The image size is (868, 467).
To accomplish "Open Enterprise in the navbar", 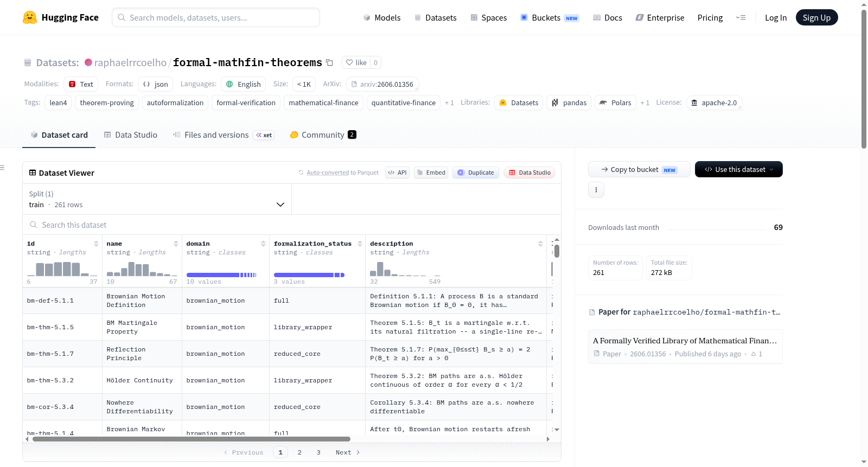I will click(x=660, y=17).
